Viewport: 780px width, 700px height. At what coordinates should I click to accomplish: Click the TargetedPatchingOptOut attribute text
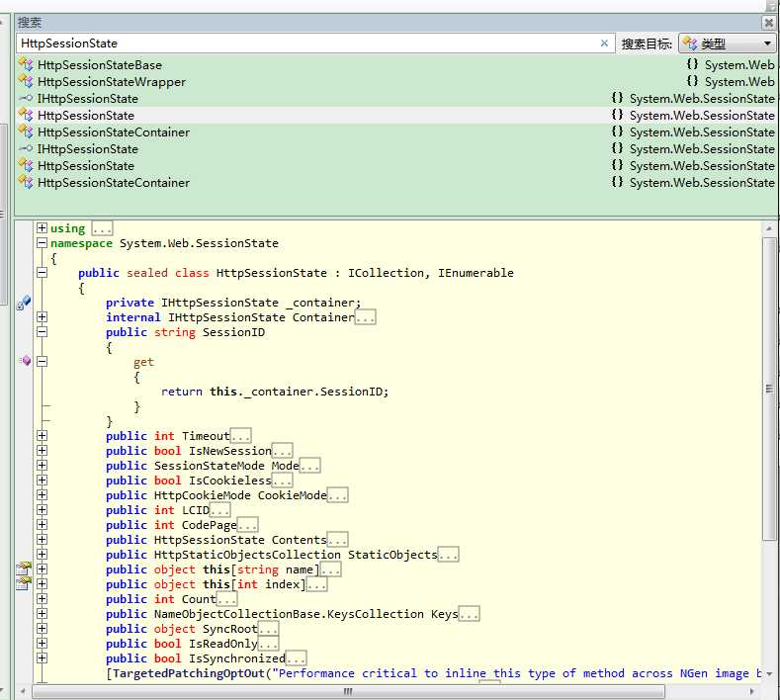(x=189, y=673)
